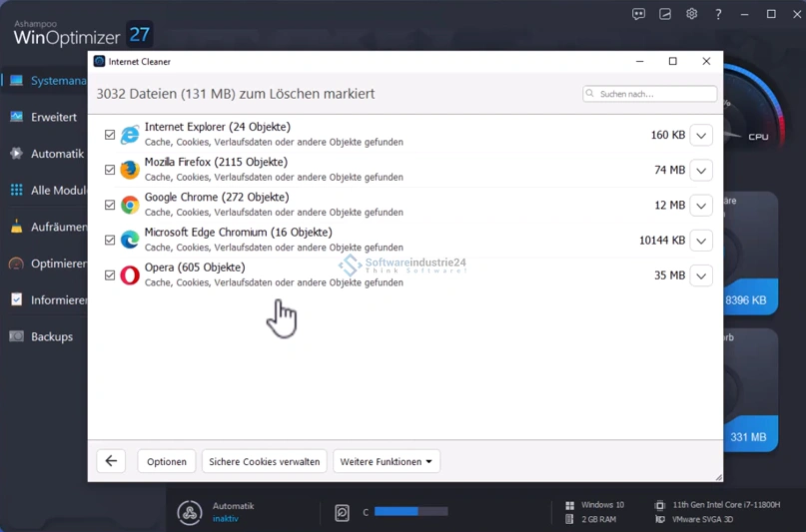Expand the Internet Explorer details arrow
806x532 pixels.
coord(701,136)
